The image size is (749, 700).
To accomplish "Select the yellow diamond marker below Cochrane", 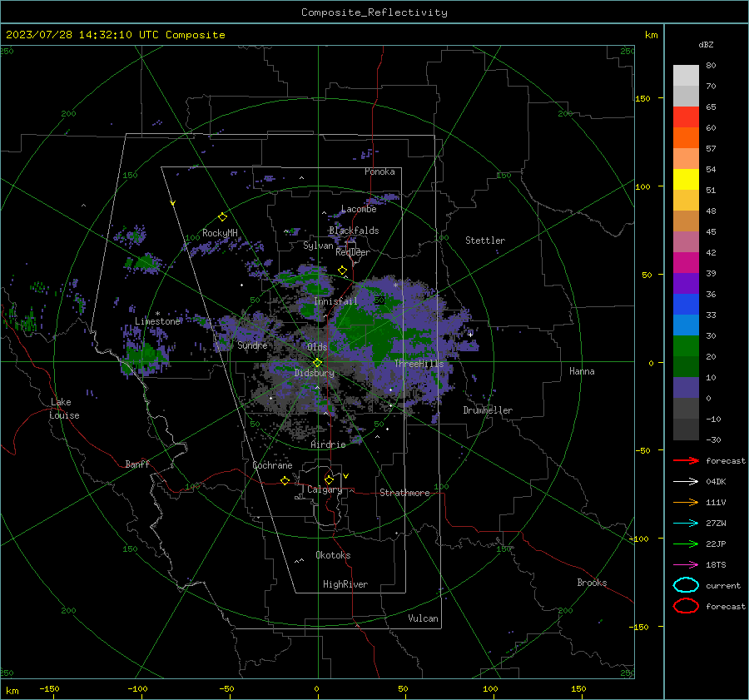I will [x=285, y=481].
